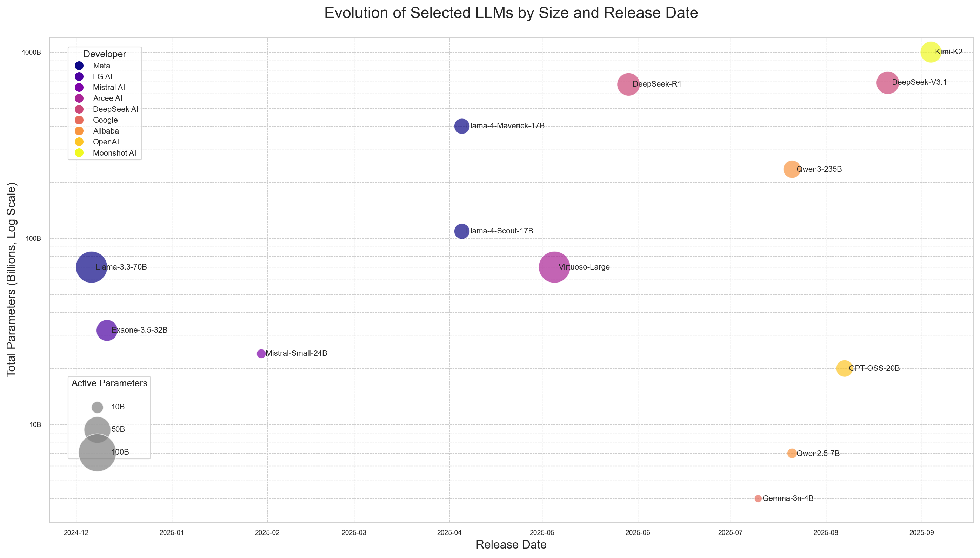Click the Moonshot AI legend swatch
The height and width of the screenshot is (558, 980).
[x=79, y=153]
